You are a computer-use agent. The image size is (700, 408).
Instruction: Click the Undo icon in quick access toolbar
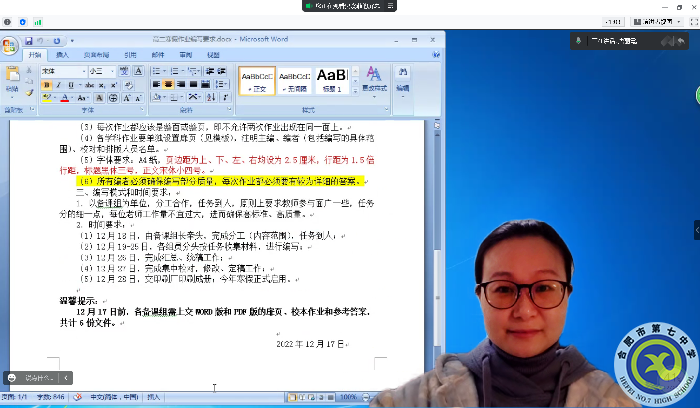[x=41, y=41]
